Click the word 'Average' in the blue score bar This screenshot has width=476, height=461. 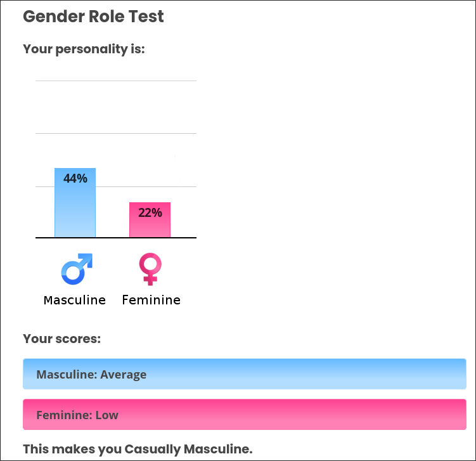click(124, 375)
